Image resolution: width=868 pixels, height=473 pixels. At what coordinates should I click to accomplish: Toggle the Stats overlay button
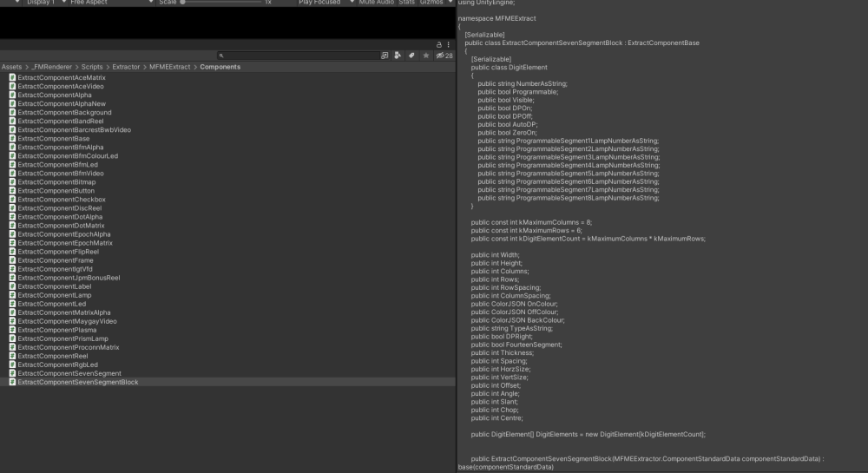[x=407, y=3]
